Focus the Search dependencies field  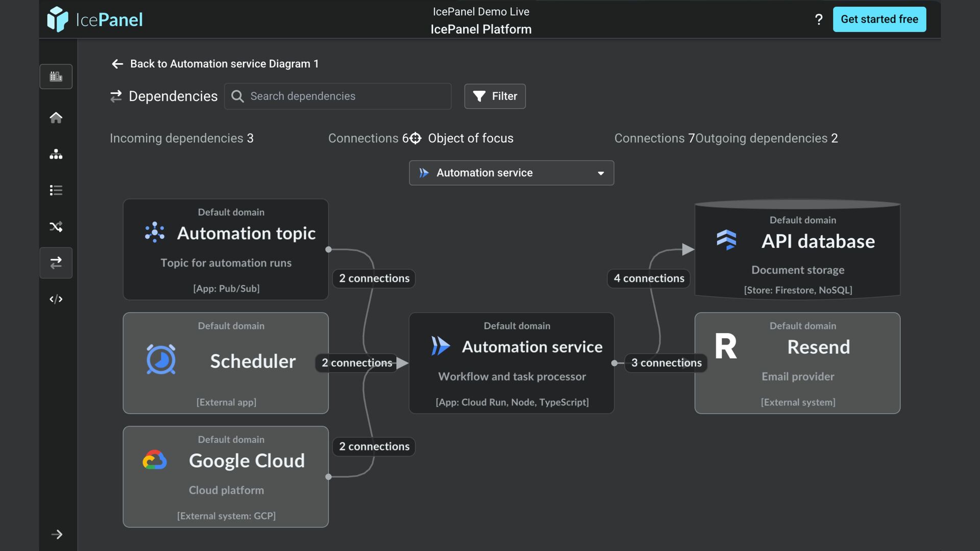click(338, 96)
